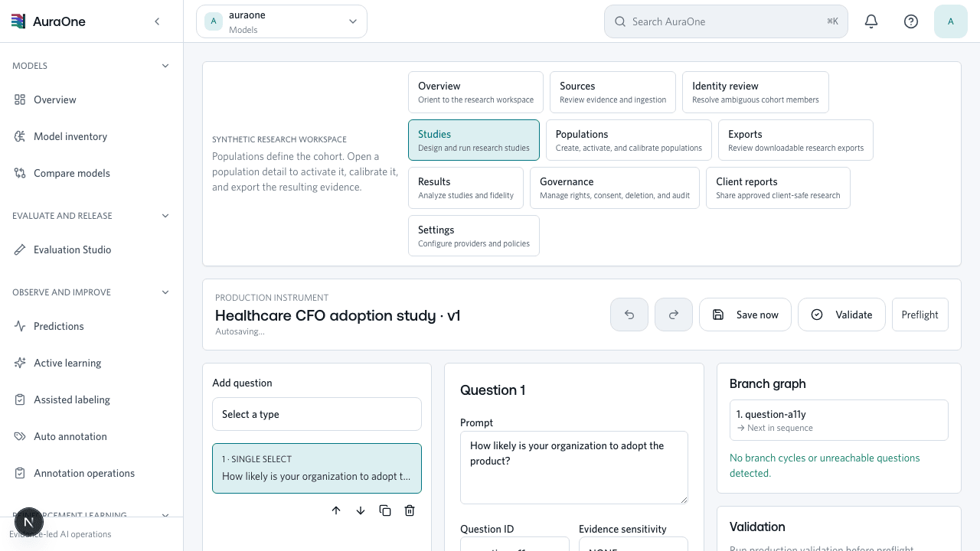Viewport: 980px width, 551px height.
Task: Click the Overview grid icon in sidebar
Action: (20, 99)
